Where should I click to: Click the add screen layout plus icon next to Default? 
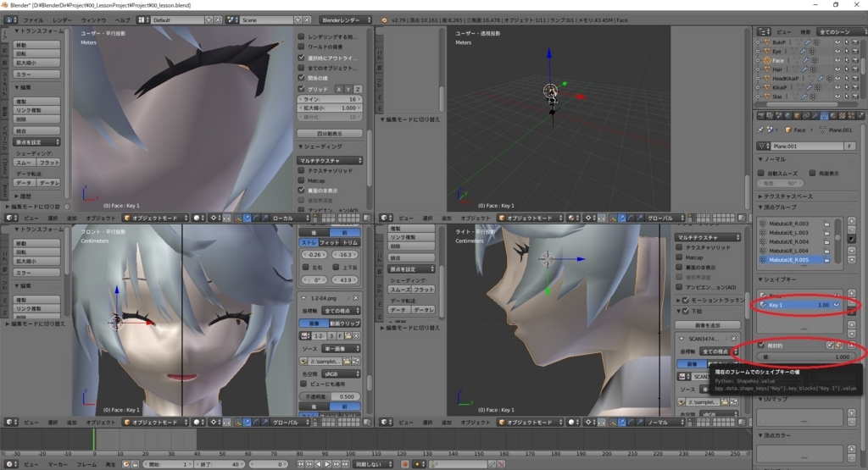[x=209, y=20]
